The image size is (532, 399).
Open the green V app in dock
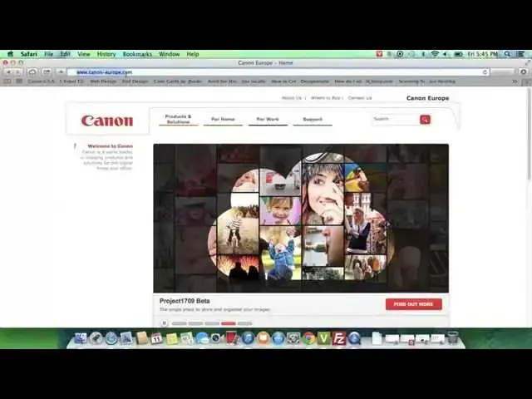point(324,338)
